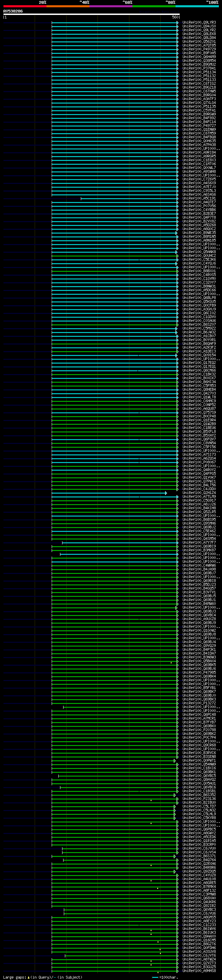This screenshot has height=980, width=222.
Task: Select the UniRef100_P20788 label
Action: click(x=199, y=730)
